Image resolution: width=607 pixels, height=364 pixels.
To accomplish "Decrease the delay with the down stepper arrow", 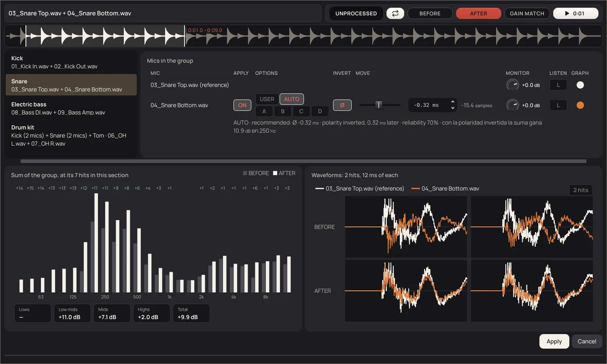I will [453, 108].
